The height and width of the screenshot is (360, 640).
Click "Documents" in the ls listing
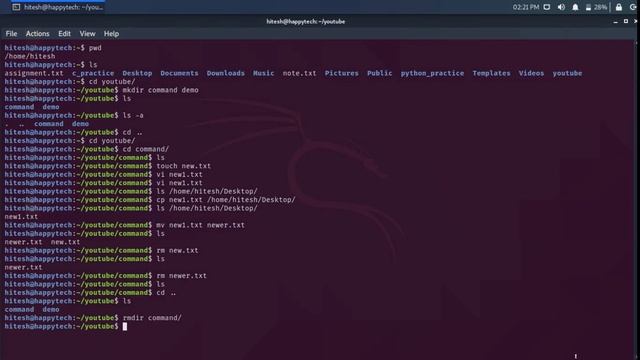pyautogui.click(x=179, y=73)
